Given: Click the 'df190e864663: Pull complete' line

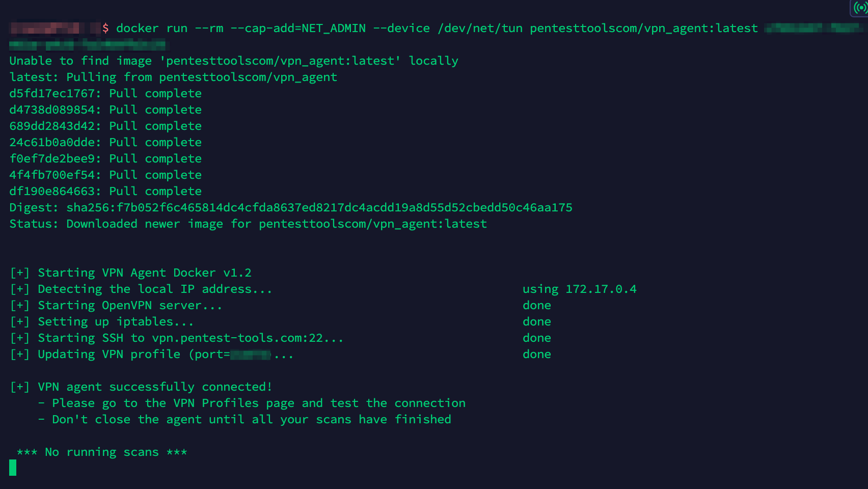Looking at the screenshot, I should 105,192.
